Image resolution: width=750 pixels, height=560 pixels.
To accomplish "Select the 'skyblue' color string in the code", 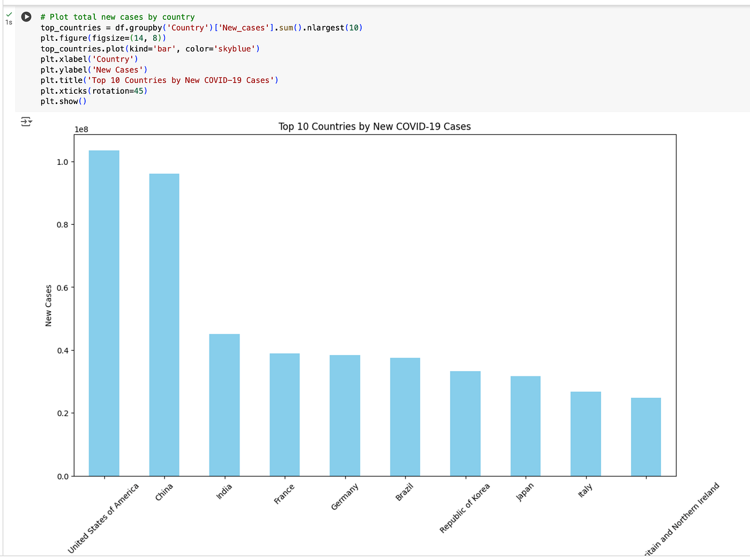I will coord(236,48).
